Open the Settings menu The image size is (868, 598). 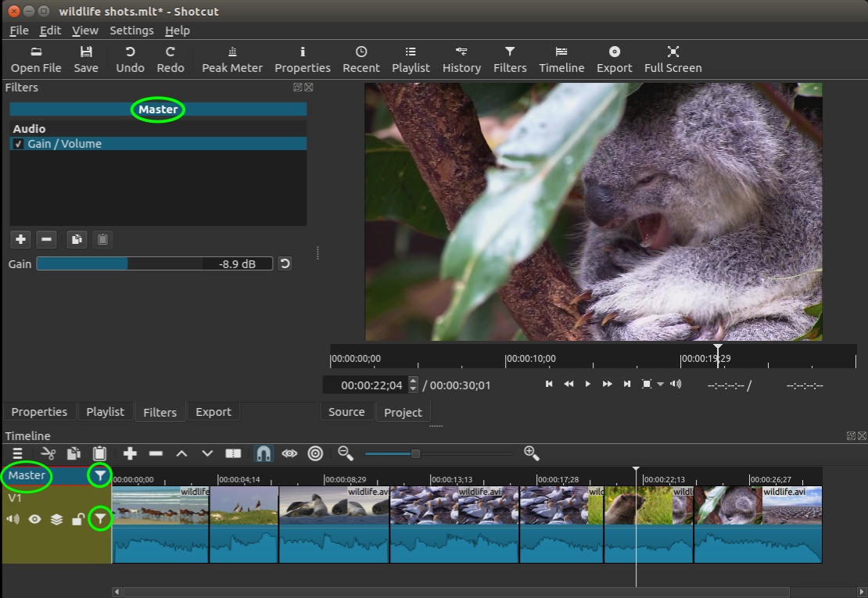(131, 30)
